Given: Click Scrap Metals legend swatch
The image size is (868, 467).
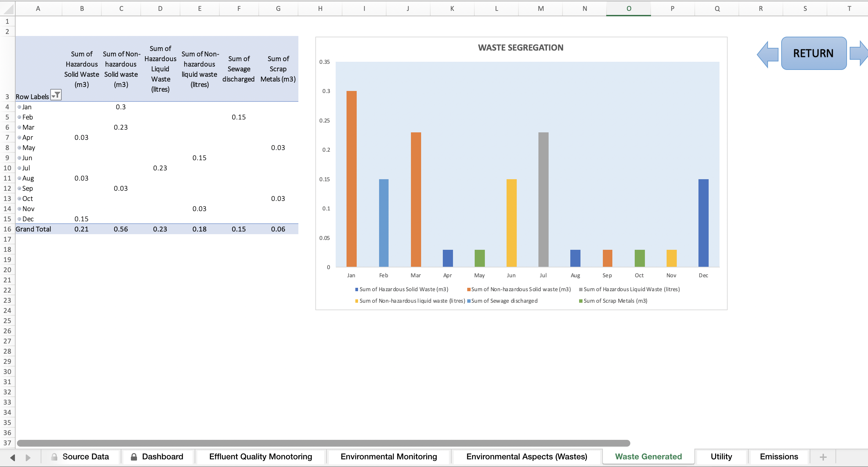Looking at the screenshot, I should click(x=581, y=301).
